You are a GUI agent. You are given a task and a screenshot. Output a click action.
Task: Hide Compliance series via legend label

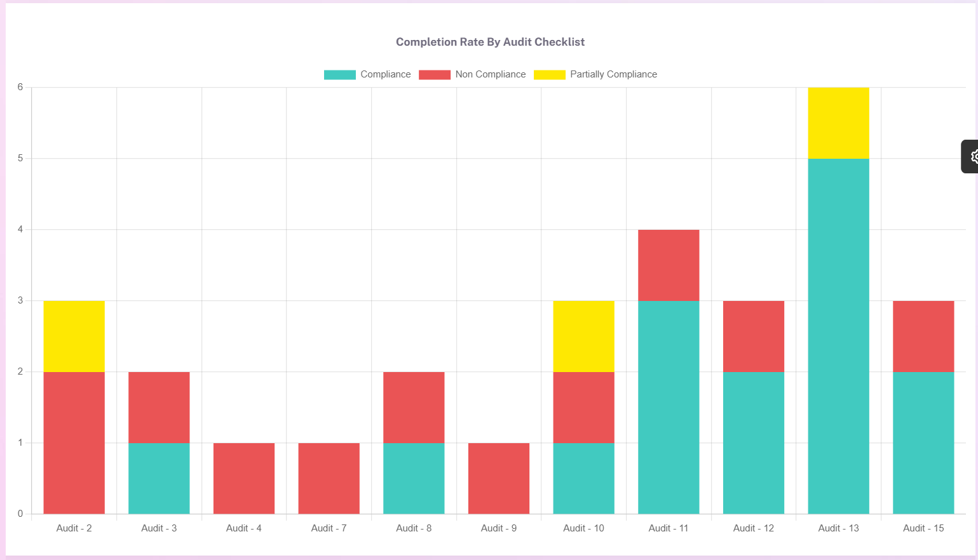[385, 74]
